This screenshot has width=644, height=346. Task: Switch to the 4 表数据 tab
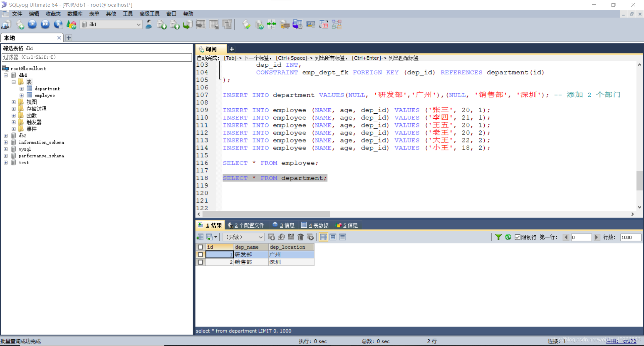point(315,225)
